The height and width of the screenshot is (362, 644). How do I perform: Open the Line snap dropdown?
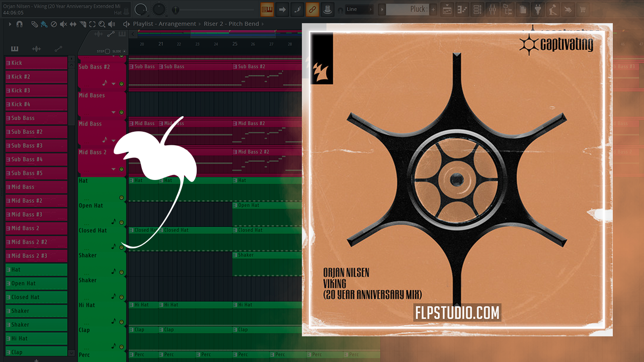[x=359, y=9]
